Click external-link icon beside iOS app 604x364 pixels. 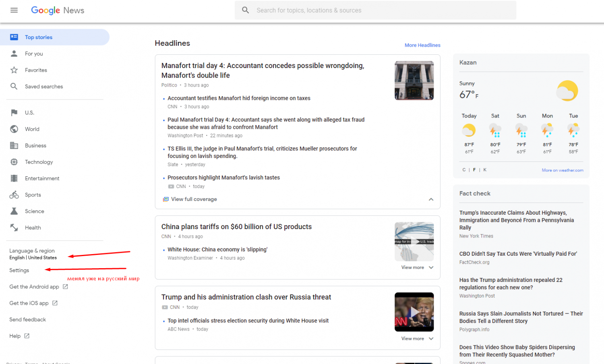(55, 303)
